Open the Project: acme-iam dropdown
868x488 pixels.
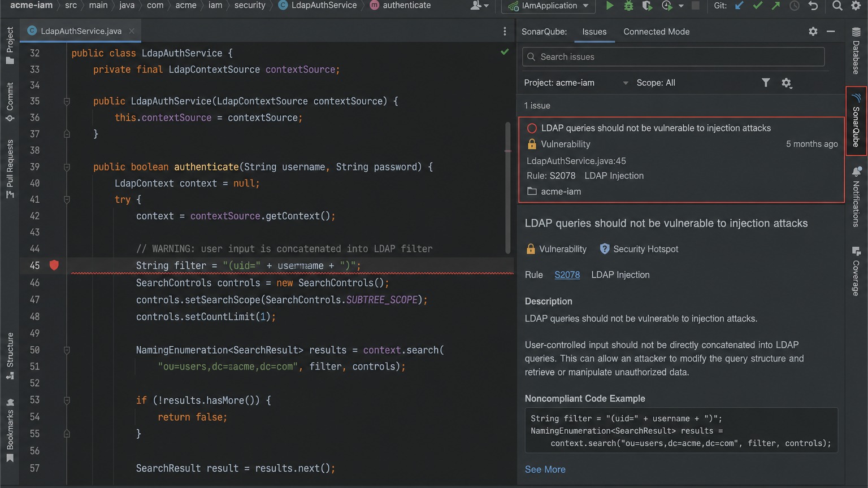coord(576,83)
